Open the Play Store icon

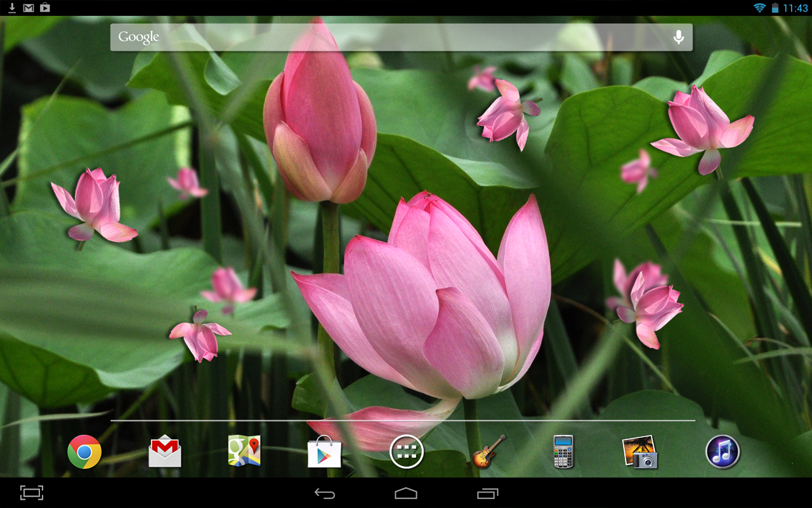click(x=324, y=451)
